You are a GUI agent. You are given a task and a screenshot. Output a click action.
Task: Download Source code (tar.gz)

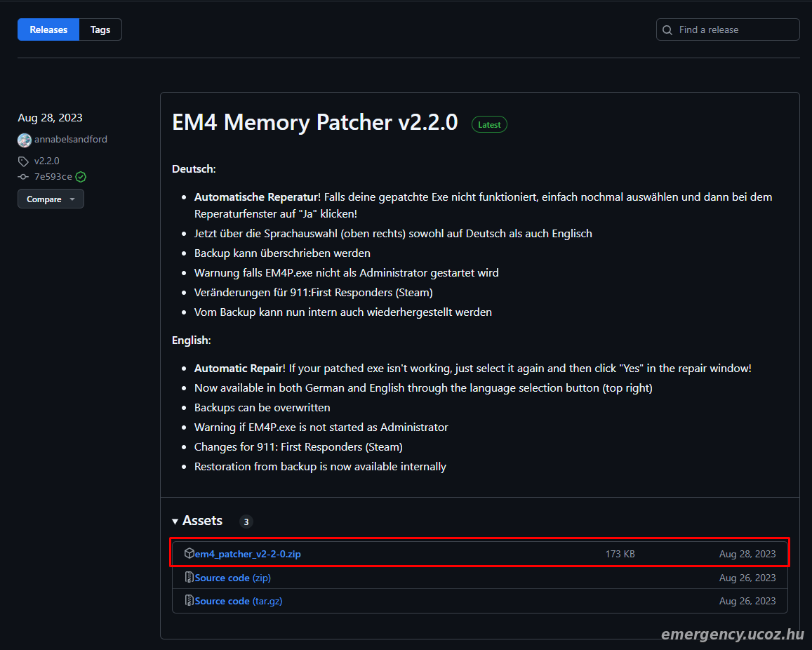point(238,601)
